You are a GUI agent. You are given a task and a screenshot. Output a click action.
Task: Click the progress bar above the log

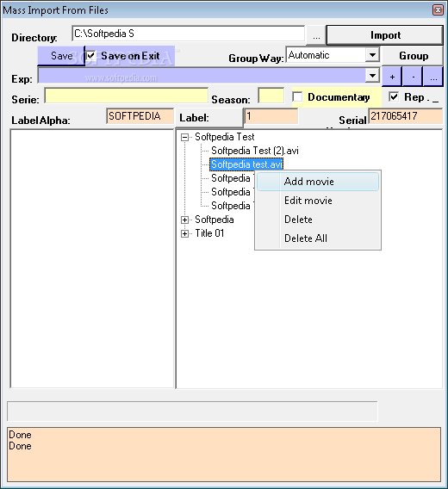click(x=192, y=412)
